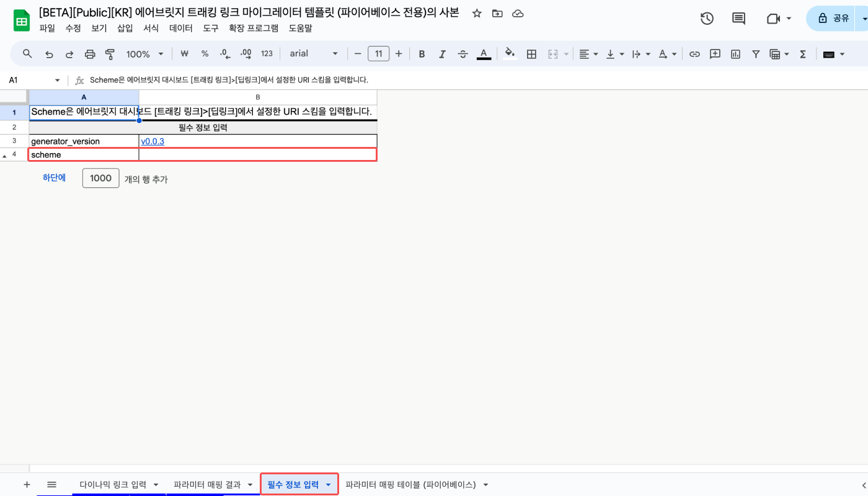Viewport: 868px width, 496px height.
Task: Open the name box dropdown arrow
Action: click(58, 81)
